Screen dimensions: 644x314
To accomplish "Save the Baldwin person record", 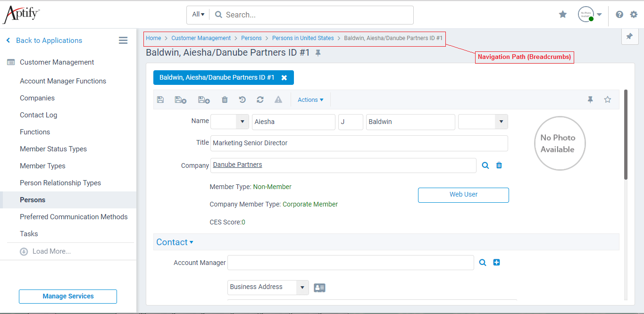I will pyautogui.click(x=160, y=99).
